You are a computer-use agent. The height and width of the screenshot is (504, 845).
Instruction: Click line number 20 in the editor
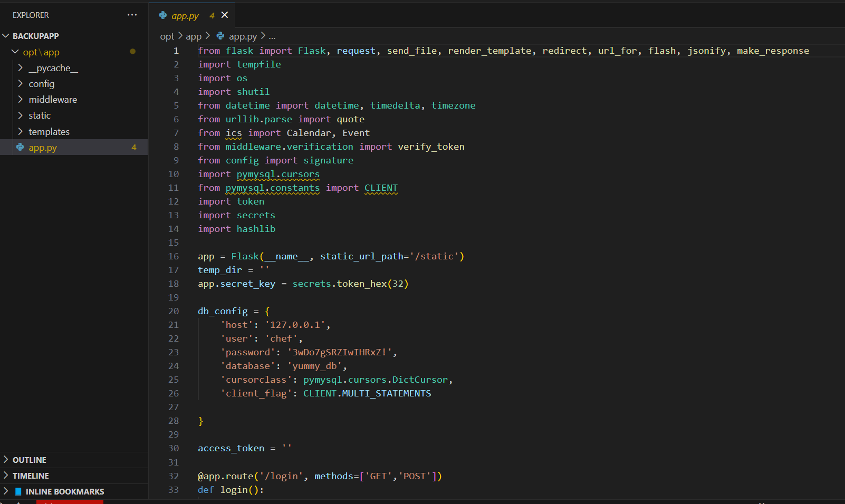pos(174,311)
